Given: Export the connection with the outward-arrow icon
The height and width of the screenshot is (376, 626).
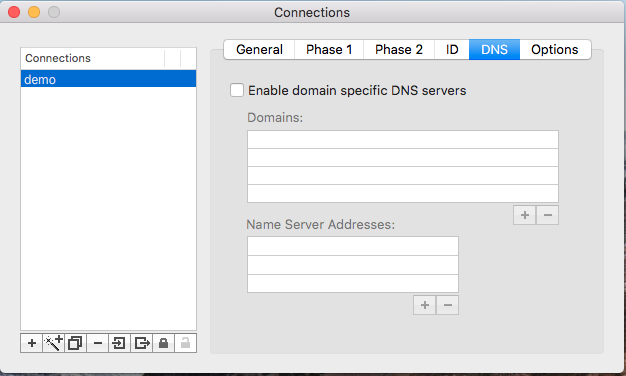Looking at the screenshot, I should [141, 343].
